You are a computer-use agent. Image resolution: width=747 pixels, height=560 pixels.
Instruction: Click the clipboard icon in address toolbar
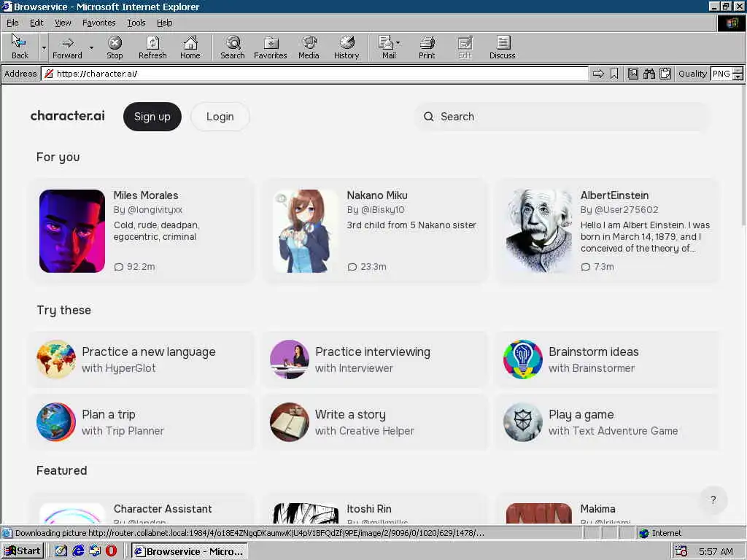(665, 74)
